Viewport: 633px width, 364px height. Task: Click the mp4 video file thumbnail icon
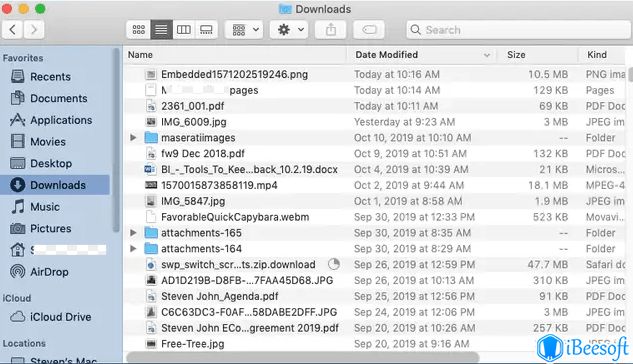click(151, 185)
